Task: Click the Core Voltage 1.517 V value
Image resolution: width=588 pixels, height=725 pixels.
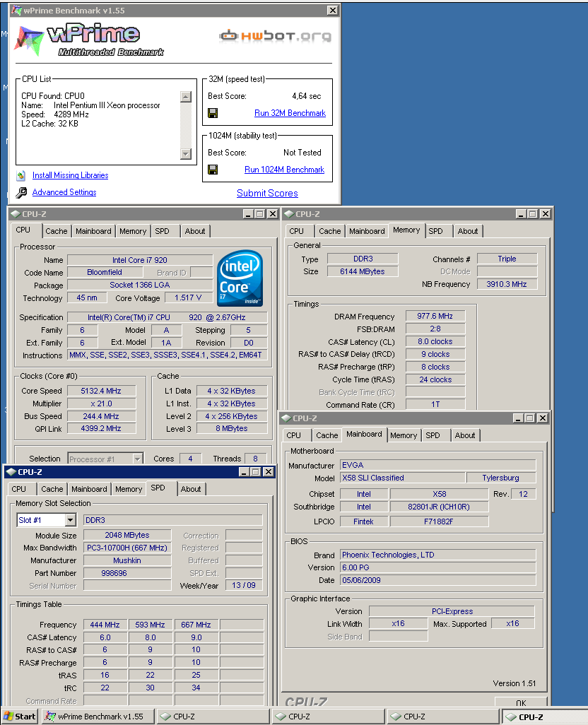Action: 188,297
